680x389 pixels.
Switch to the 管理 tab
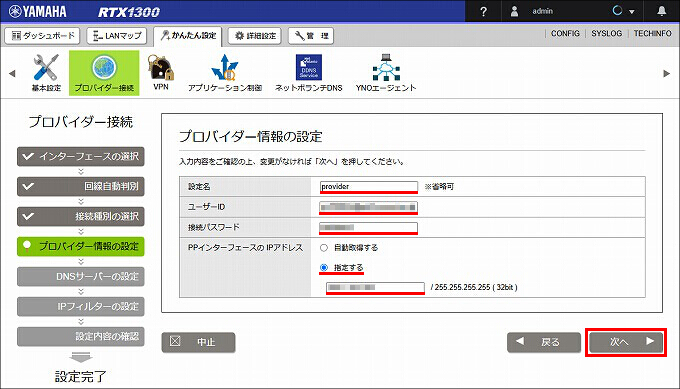pyautogui.click(x=311, y=36)
